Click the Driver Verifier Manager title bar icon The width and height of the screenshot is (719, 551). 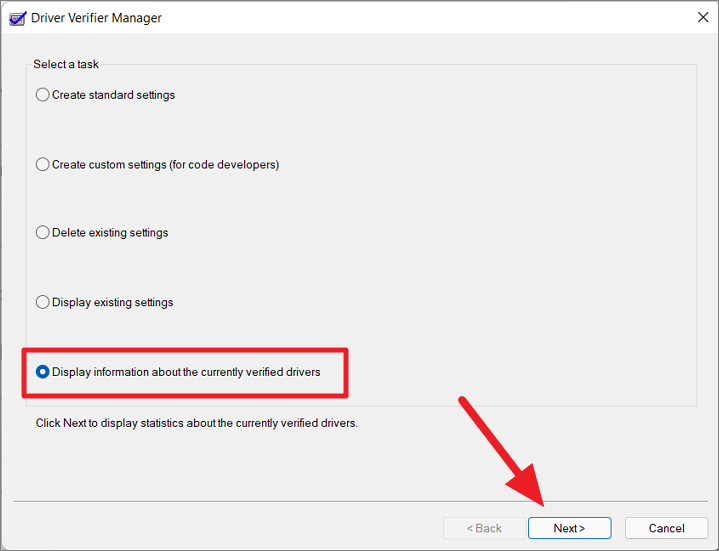[17, 18]
